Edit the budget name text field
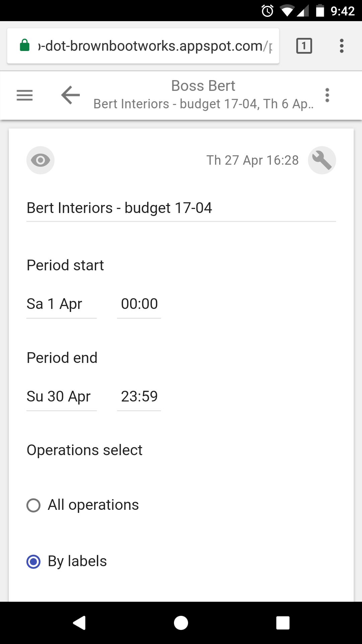 tap(181, 208)
